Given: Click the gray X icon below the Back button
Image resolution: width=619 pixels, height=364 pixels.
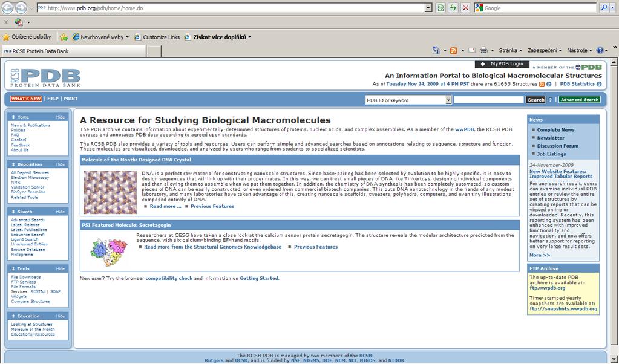Looking at the screenshot, I should (6, 22).
